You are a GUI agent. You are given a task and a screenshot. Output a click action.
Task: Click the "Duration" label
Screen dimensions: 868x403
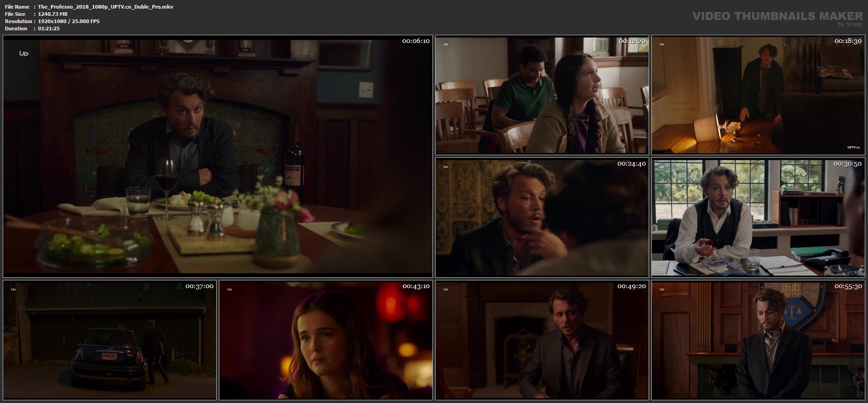tap(16, 28)
